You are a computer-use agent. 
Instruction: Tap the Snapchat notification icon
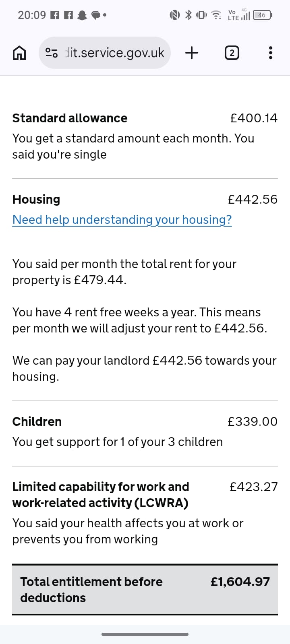tap(82, 15)
